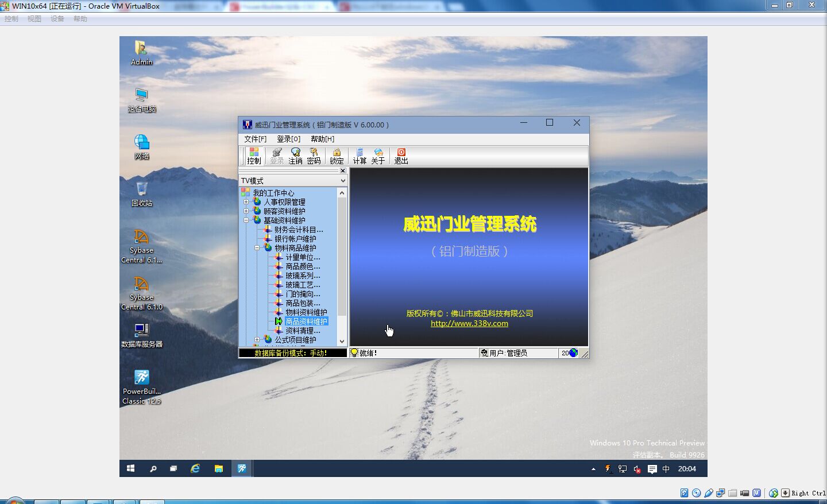Screen dimensions: 827x504
Task: Open the Windows Start button
Action: tap(130, 468)
